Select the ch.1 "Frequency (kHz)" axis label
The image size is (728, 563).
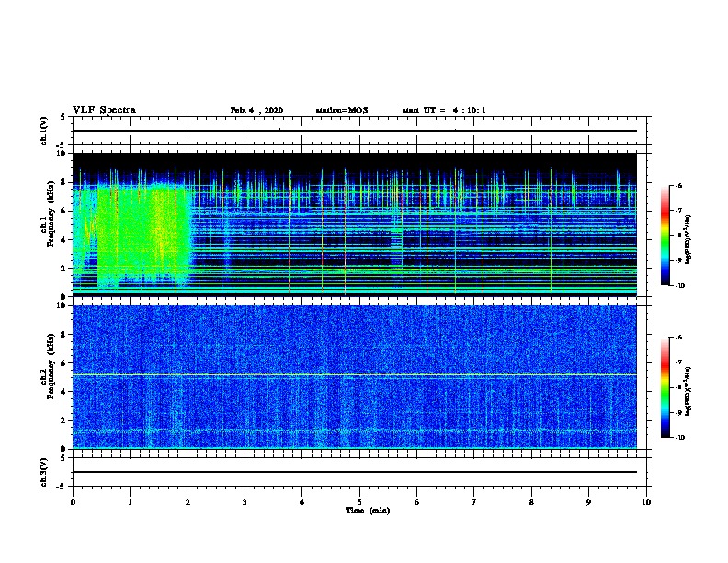coord(51,213)
